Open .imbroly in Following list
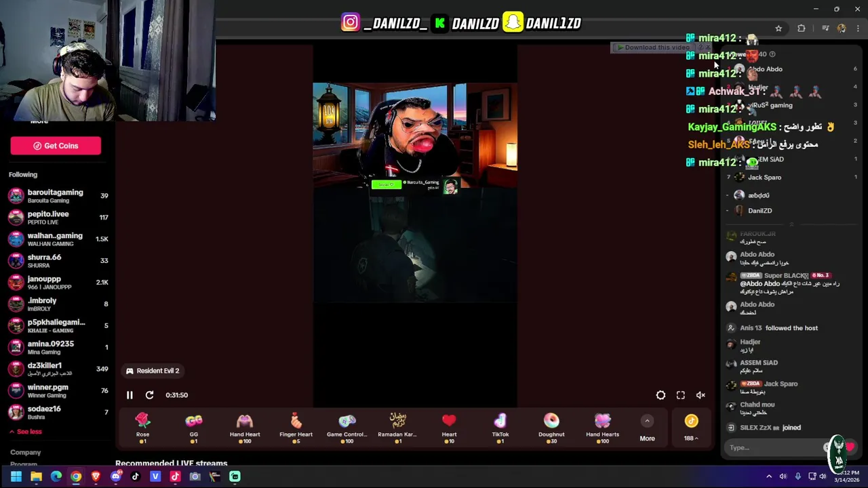868x488 pixels. 58,304
